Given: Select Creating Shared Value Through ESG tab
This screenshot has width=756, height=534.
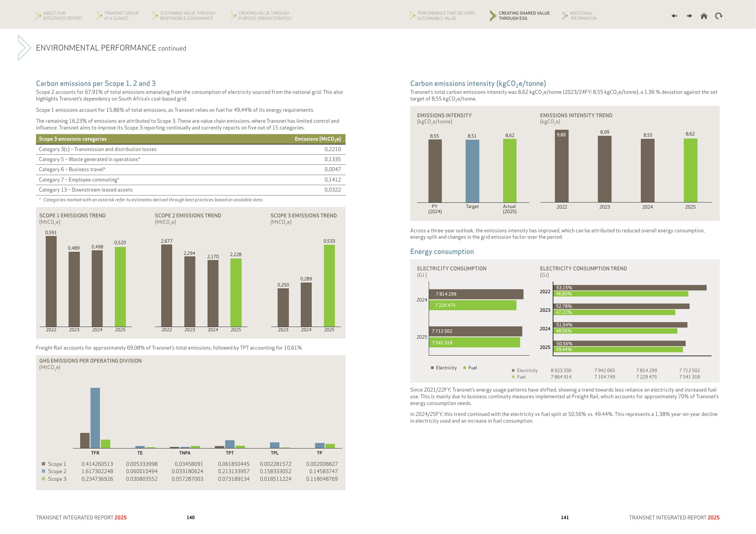Looking at the screenshot, I should point(524,16).
